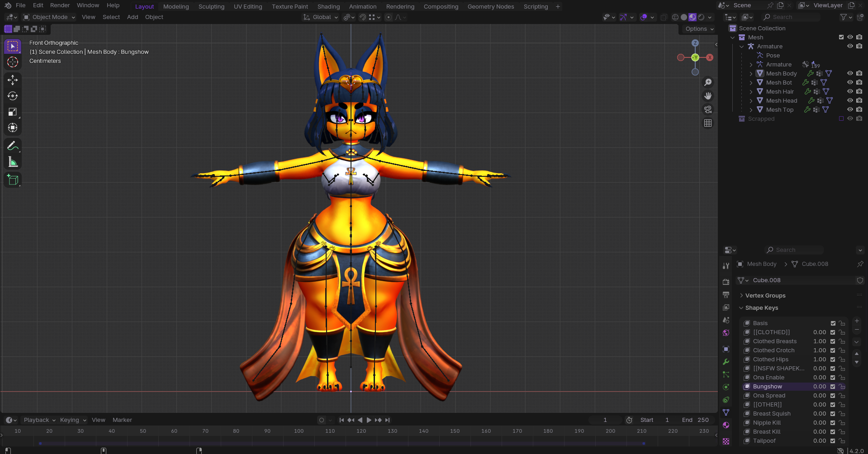868x454 pixels.
Task: Toggle the camera view icon
Action: (708, 109)
